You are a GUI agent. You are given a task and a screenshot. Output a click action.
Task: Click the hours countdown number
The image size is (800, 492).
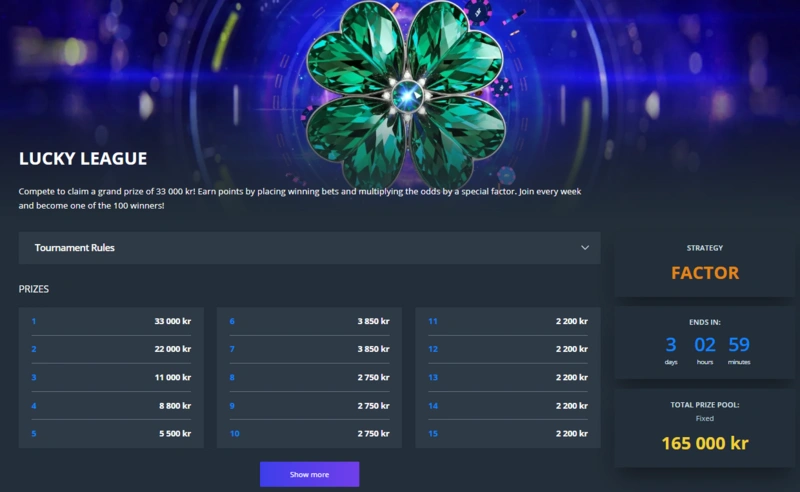pyautogui.click(x=705, y=345)
